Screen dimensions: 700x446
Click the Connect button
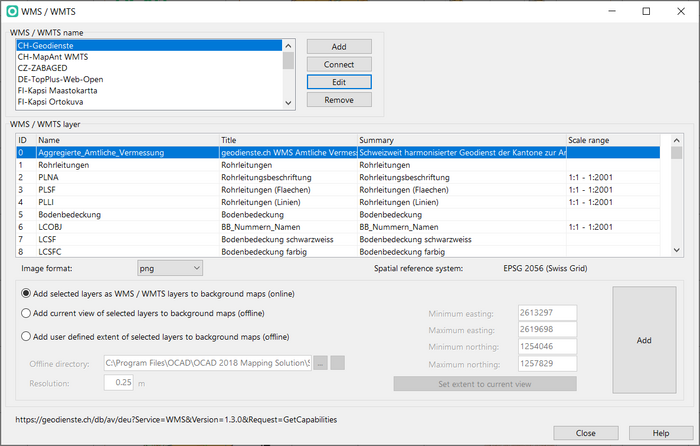(x=339, y=64)
